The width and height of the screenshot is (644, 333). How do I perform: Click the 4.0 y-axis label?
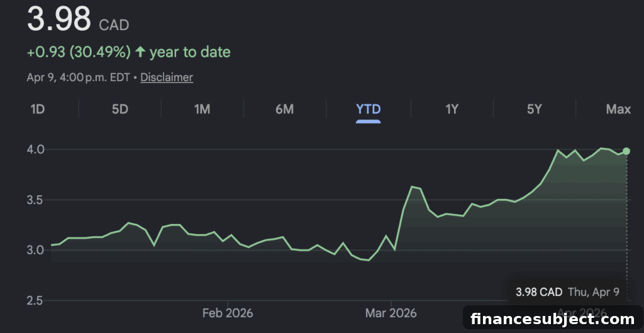point(35,149)
